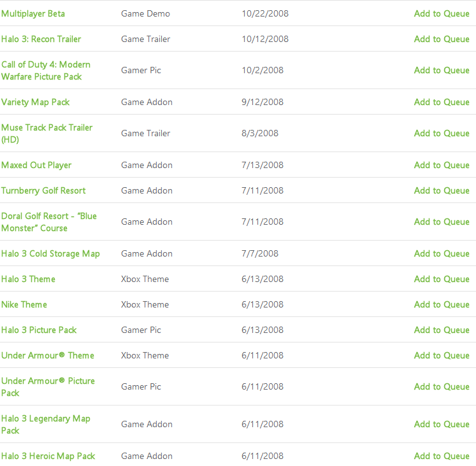The width and height of the screenshot is (476, 466).
Task: Open Halo 3 Cold Storage Map
Action: point(50,254)
